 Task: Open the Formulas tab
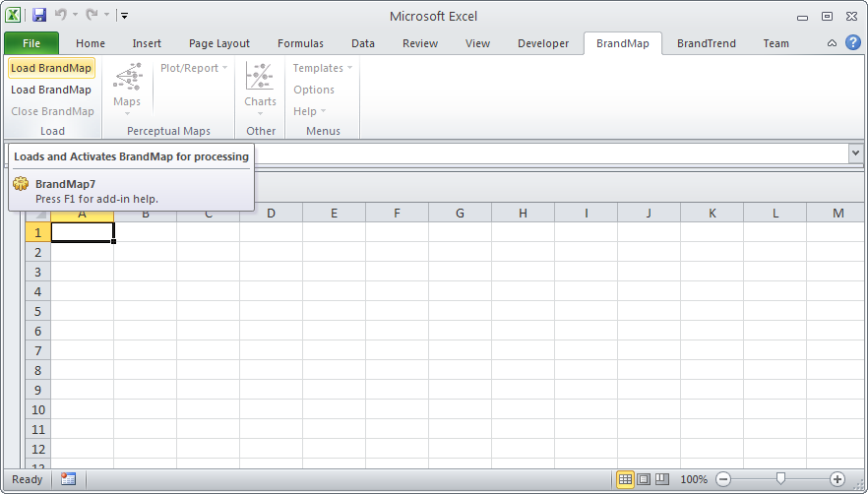coord(300,43)
